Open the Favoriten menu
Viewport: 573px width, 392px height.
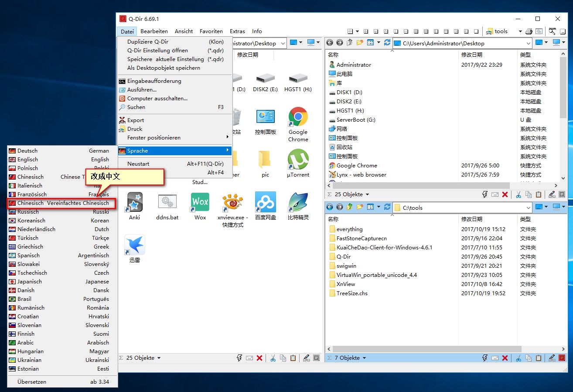click(211, 31)
